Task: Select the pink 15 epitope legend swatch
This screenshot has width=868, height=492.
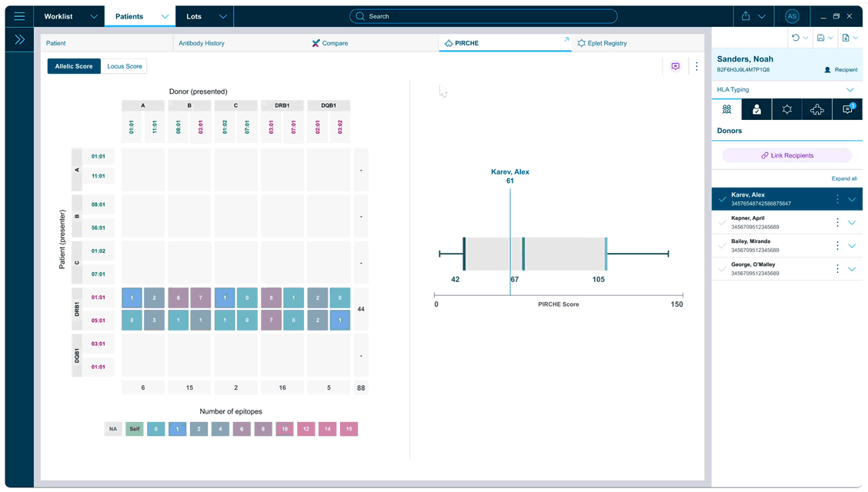Action: [348, 429]
